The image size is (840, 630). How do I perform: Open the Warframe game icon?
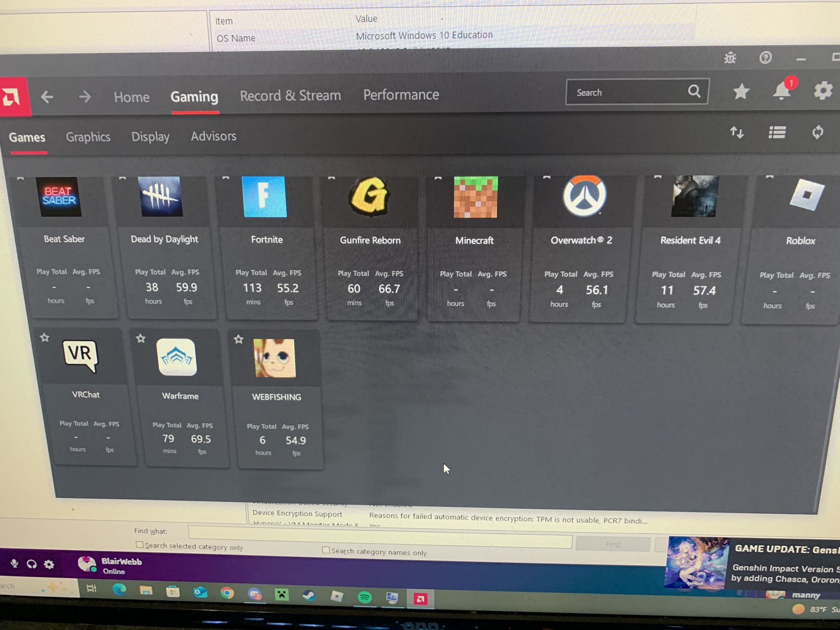click(x=177, y=357)
